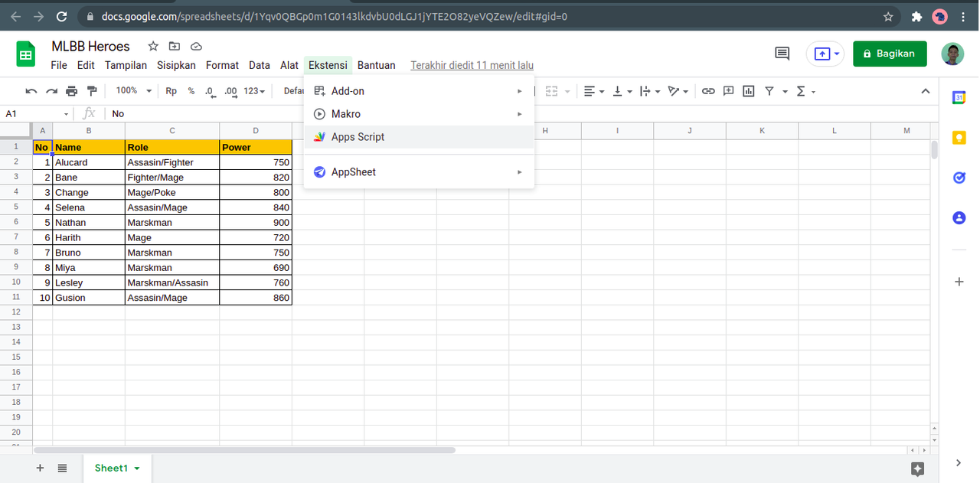The image size is (980, 483).
Task: Open Google Tasks side panel
Action: point(959,178)
